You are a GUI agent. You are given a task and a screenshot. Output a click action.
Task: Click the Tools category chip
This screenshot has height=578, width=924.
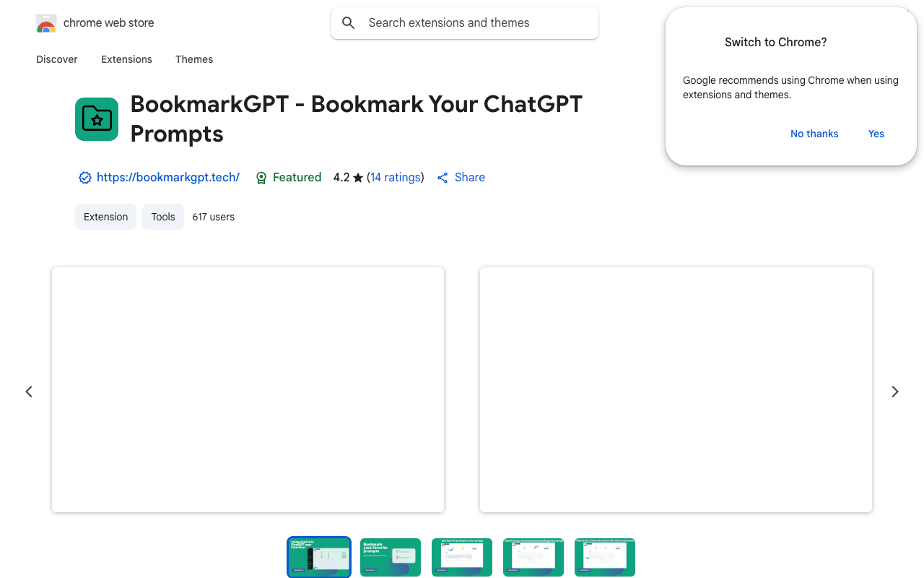pos(163,217)
